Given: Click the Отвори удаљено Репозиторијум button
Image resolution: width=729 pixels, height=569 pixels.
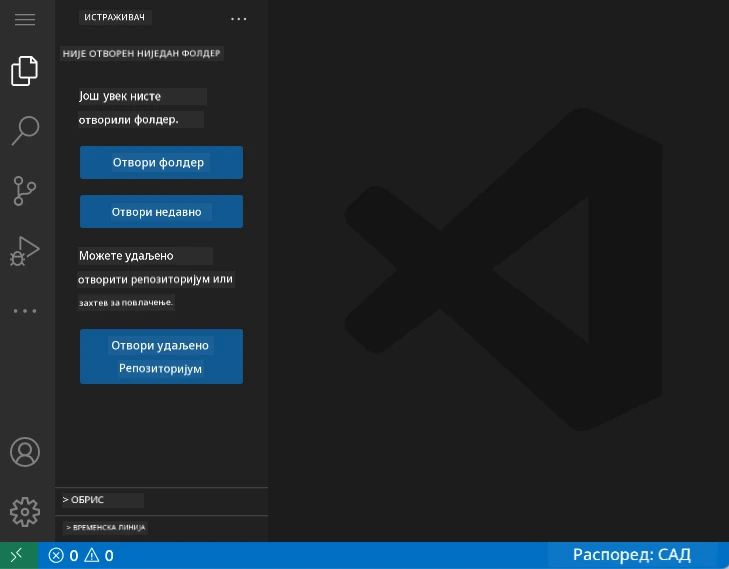Looking at the screenshot, I should 161,357.
